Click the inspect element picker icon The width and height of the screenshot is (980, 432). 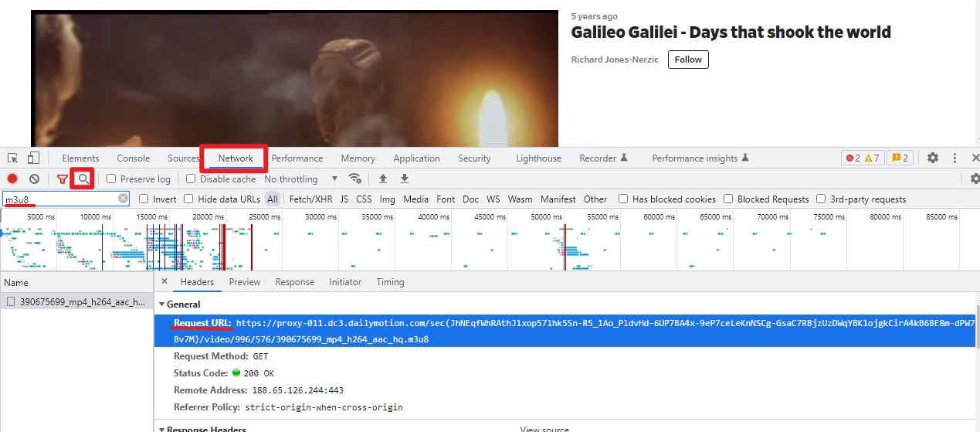(x=13, y=158)
